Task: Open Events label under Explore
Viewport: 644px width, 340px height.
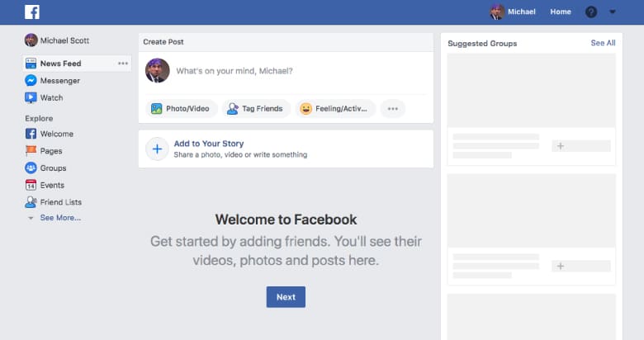Action: point(52,185)
